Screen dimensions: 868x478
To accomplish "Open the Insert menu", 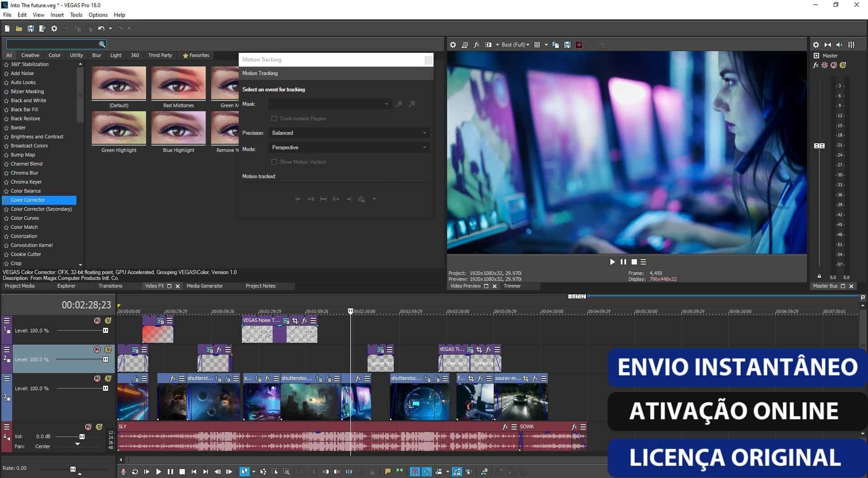I will (57, 15).
